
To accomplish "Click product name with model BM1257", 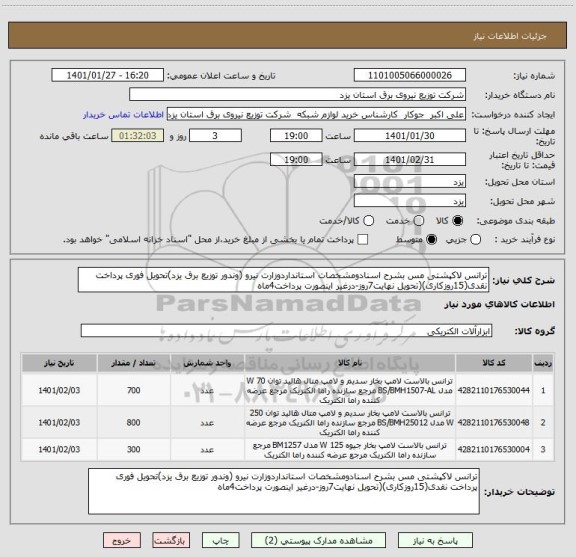I will (x=350, y=450).
